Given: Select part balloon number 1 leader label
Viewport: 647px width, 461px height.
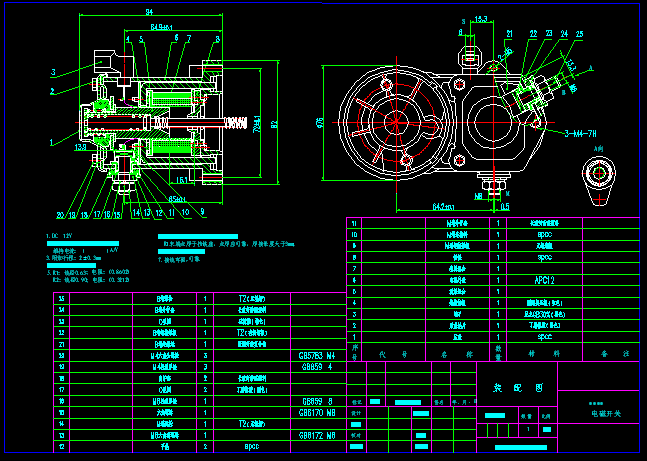Looking at the screenshot, I should point(50,143).
